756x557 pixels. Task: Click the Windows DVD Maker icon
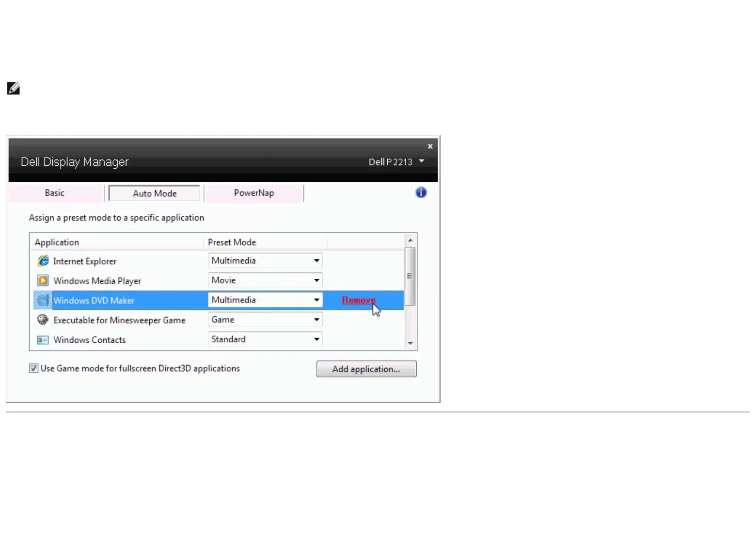(x=43, y=300)
